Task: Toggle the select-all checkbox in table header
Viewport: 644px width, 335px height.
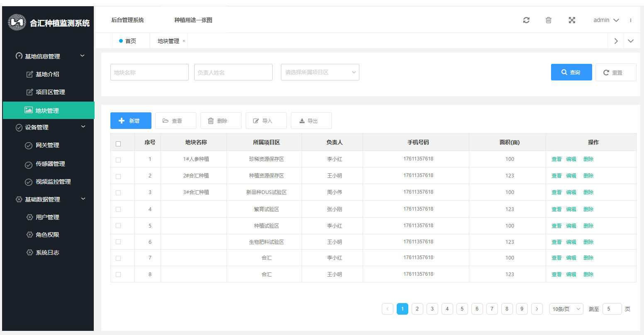Action: (118, 144)
